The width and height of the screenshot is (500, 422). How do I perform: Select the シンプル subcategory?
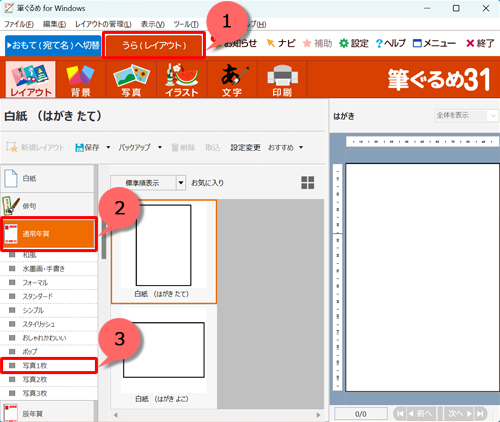click(x=49, y=310)
